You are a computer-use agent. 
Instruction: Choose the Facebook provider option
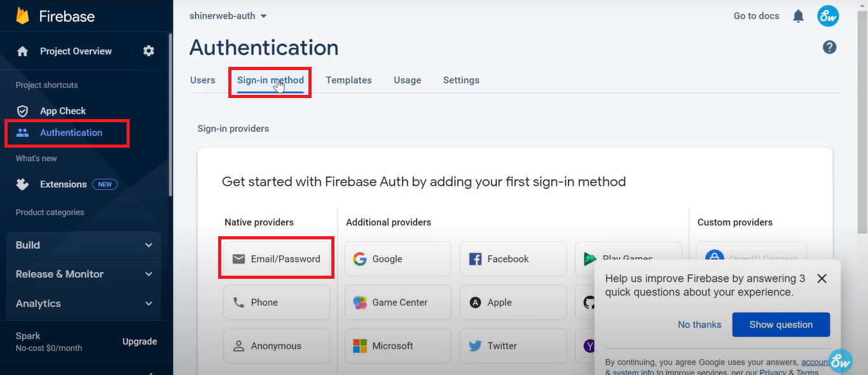coord(513,258)
